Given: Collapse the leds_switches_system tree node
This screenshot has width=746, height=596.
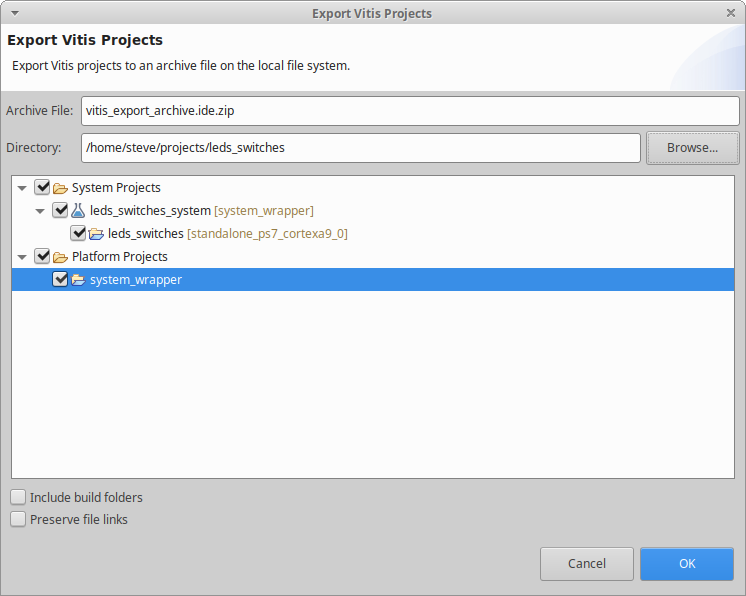Looking at the screenshot, I should pos(41,211).
